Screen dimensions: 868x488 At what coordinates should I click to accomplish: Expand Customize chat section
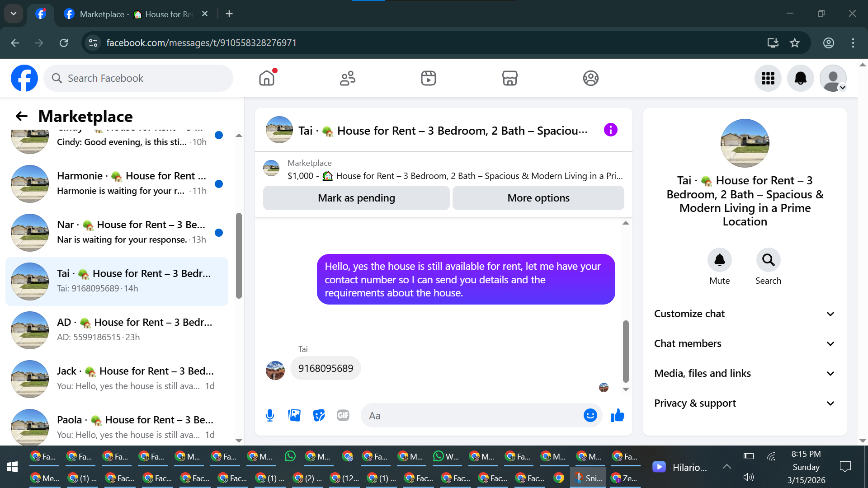pos(745,314)
